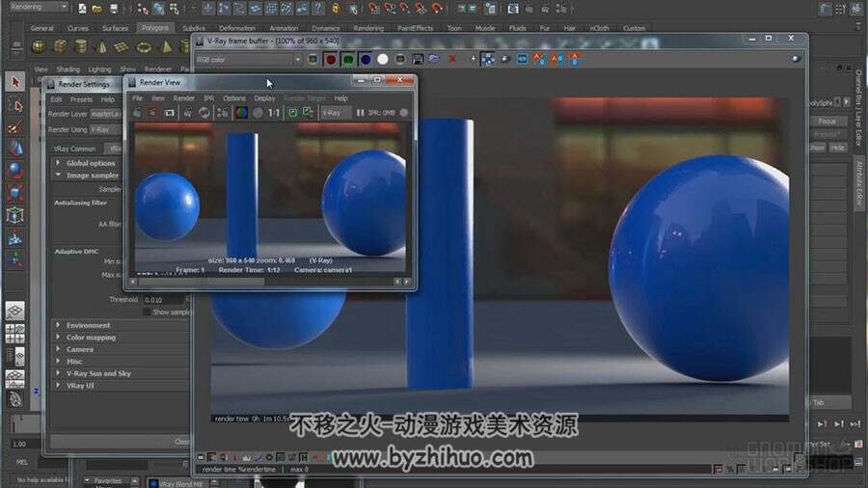868x488 pixels.
Task: Redo previous render icon in Render View
Action: tap(136, 113)
